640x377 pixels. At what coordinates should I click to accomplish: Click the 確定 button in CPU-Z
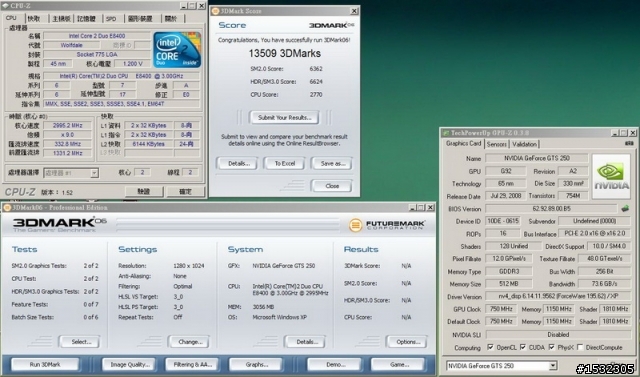click(185, 191)
